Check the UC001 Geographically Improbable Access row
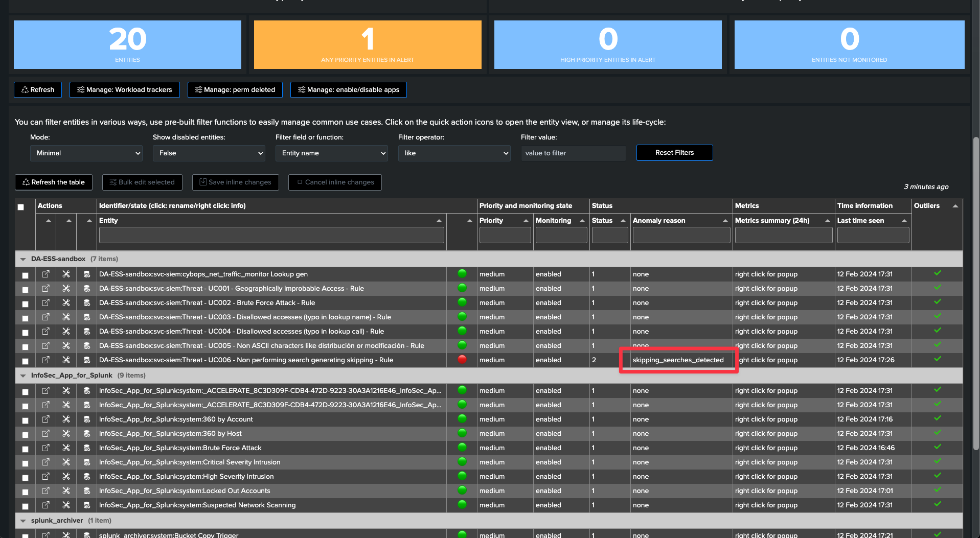 click(25, 289)
